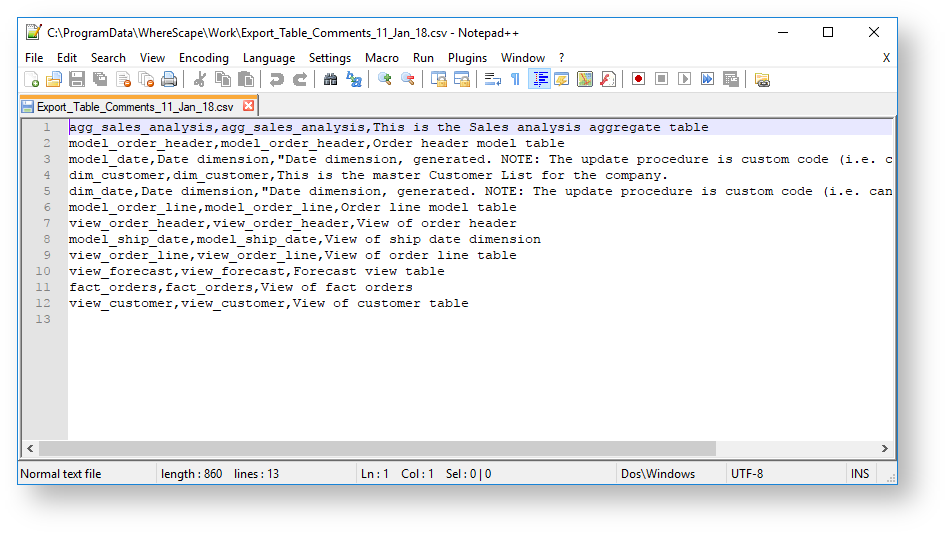
Task: Click the Close All documents icon
Action: click(147, 79)
